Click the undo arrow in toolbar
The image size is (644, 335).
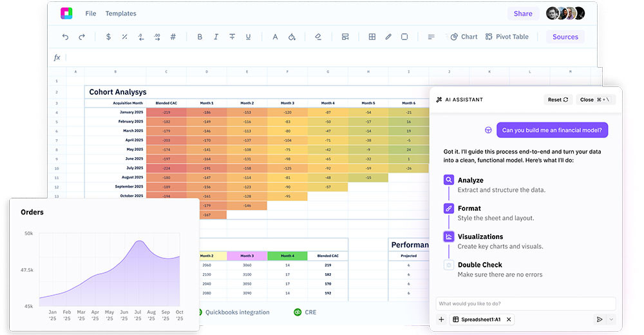pyautogui.click(x=65, y=37)
